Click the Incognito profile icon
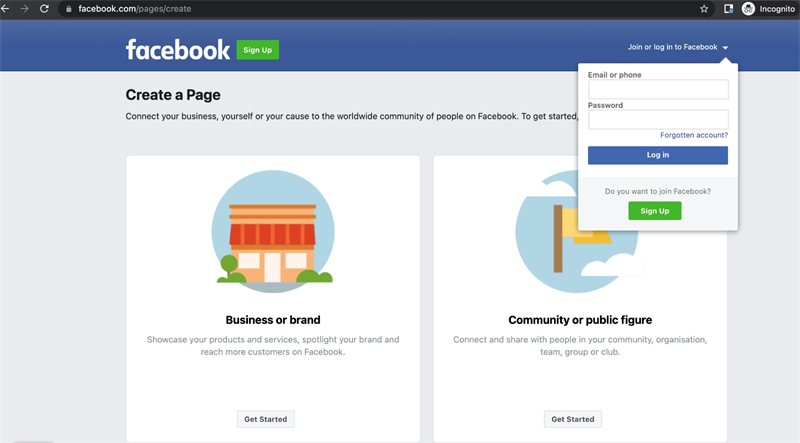Image resolution: width=800 pixels, height=443 pixels. click(748, 9)
